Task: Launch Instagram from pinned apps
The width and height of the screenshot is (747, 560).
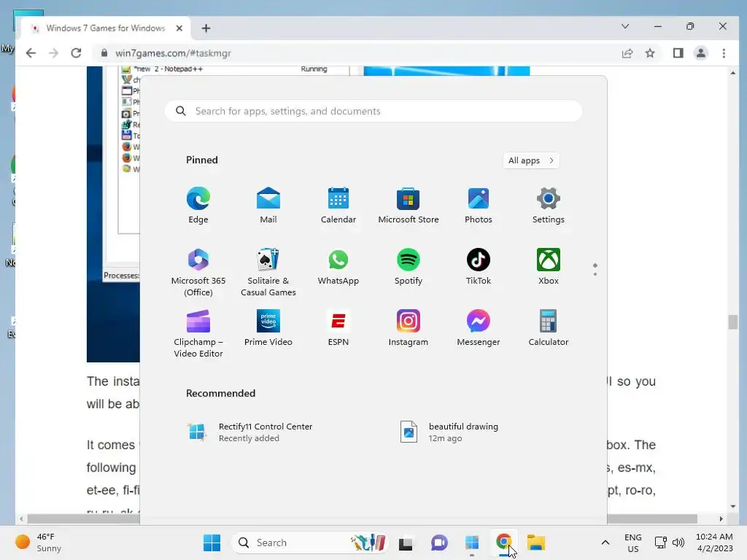Action: (x=409, y=328)
